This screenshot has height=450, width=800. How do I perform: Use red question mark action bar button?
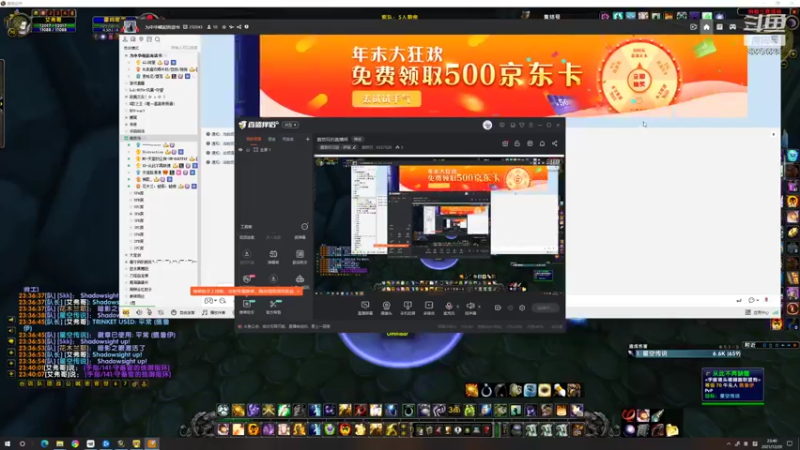point(487,430)
